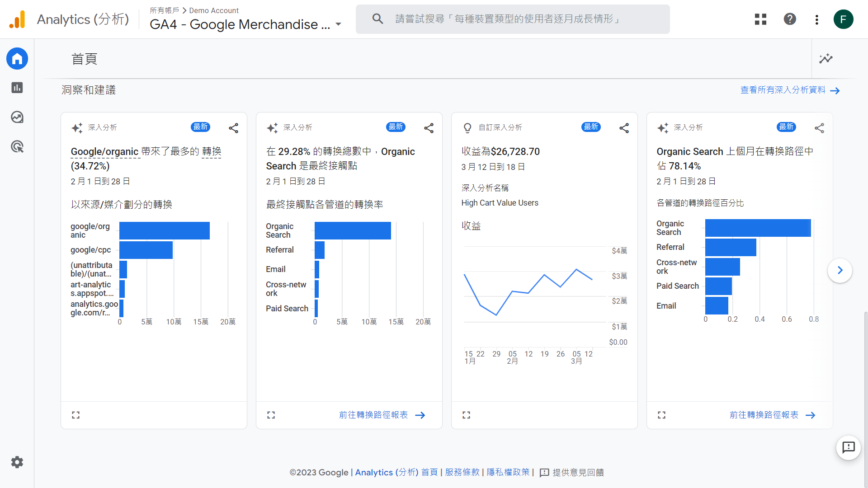Open the Advertising section in the sidebar
Viewport: 868px width, 488px height.
click(x=17, y=146)
